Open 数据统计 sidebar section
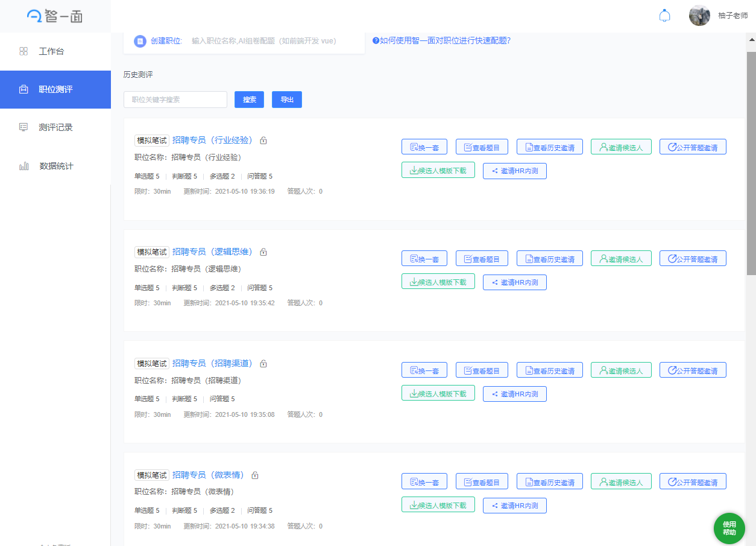Screen dimensions: 756x546 55,166
